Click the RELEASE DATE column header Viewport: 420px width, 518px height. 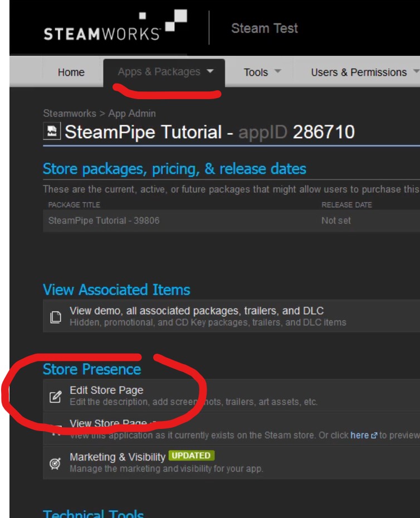pyautogui.click(x=346, y=205)
